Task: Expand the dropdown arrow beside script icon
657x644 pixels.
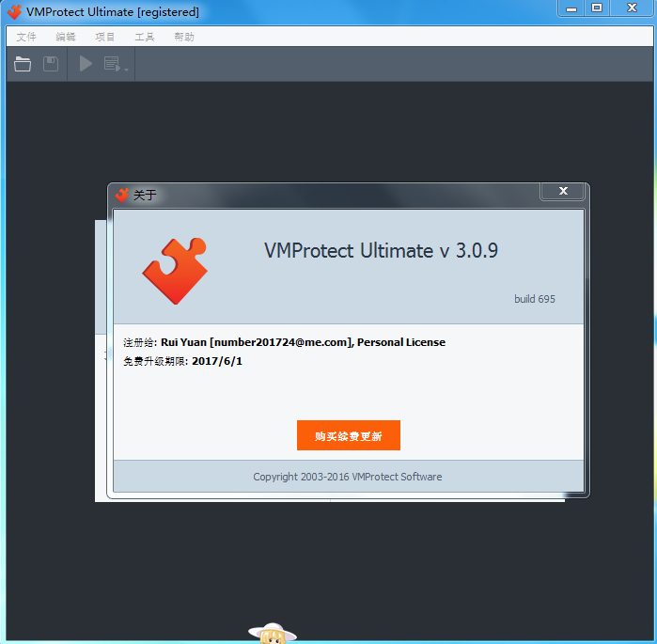Action: (x=126, y=70)
